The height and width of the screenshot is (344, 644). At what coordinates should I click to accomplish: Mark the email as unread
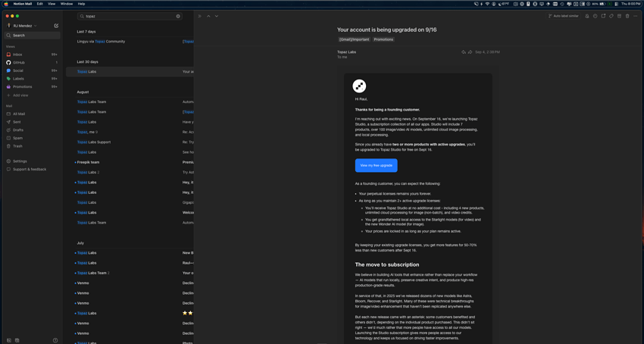pyautogui.click(x=603, y=16)
